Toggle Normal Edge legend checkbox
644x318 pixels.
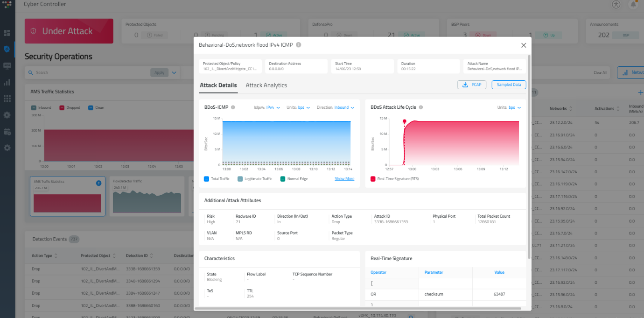pos(283,179)
